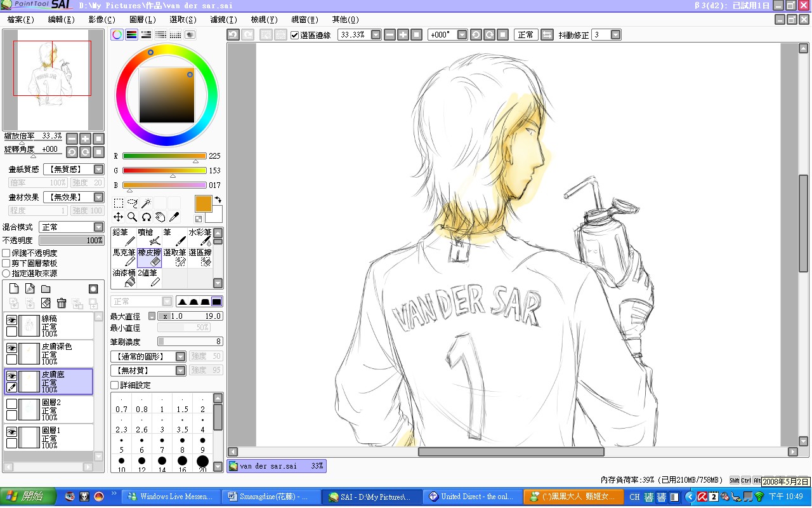Toggle the RGB slider panel
Image resolution: width=812 pixels, height=508 pixels.
131,35
